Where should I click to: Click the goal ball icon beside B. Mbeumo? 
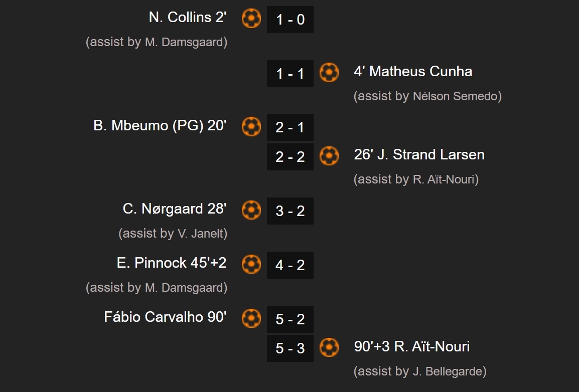[x=251, y=126]
